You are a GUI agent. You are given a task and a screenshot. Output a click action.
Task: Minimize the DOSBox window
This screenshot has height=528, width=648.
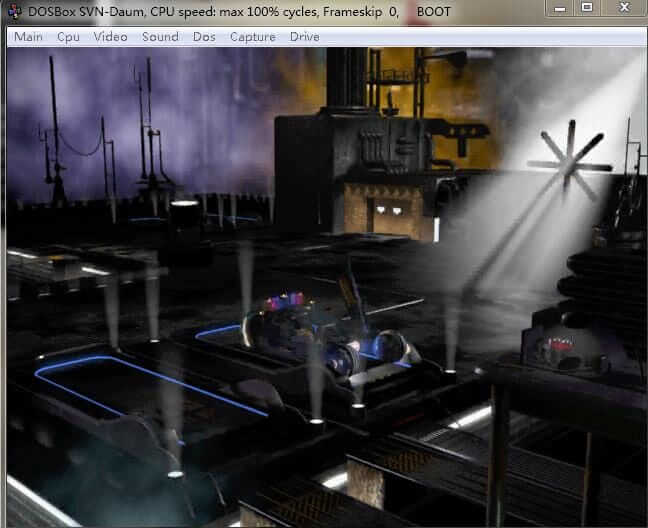560,8
